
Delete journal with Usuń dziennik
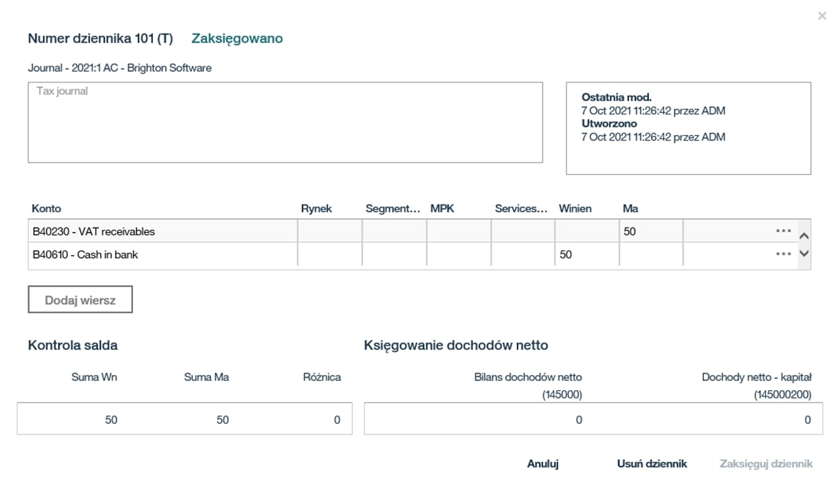pyautogui.click(x=651, y=464)
